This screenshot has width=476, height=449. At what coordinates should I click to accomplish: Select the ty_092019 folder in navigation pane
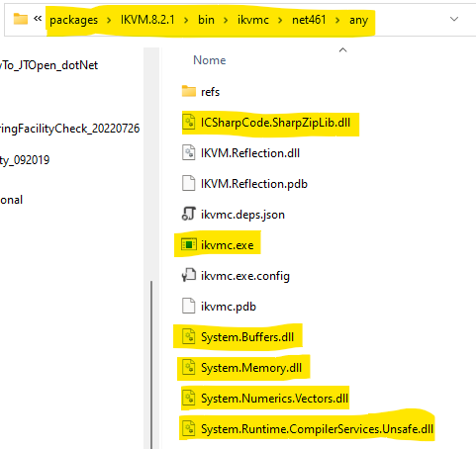(25, 160)
